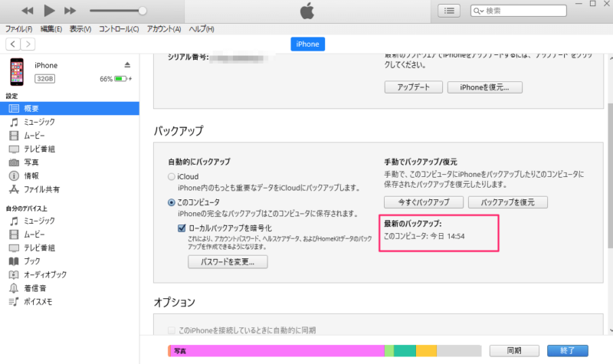The width and height of the screenshot is (613, 364).
Task: Go back using the left chevron
Action: 13,44
